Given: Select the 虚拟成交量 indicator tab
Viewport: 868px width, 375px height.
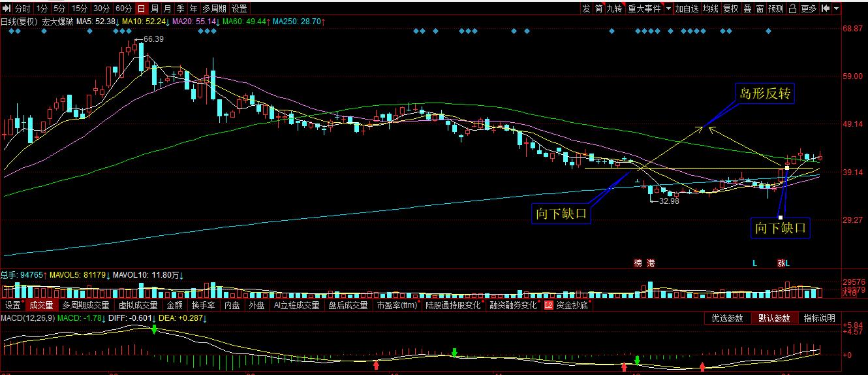Looking at the screenshot, I should tap(138, 305).
